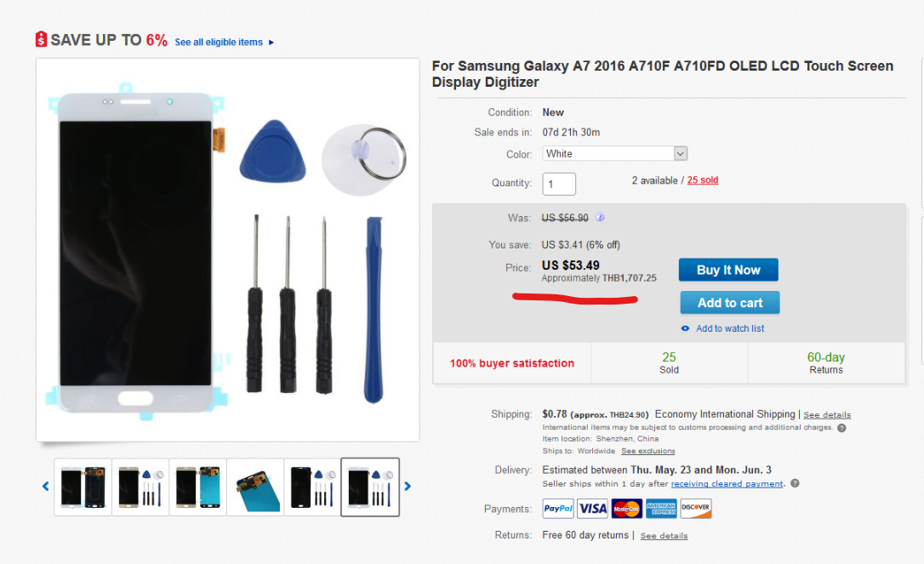This screenshot has width=924, height=564.
Task: Open the See all eligible items link
Action: (220, 42)
